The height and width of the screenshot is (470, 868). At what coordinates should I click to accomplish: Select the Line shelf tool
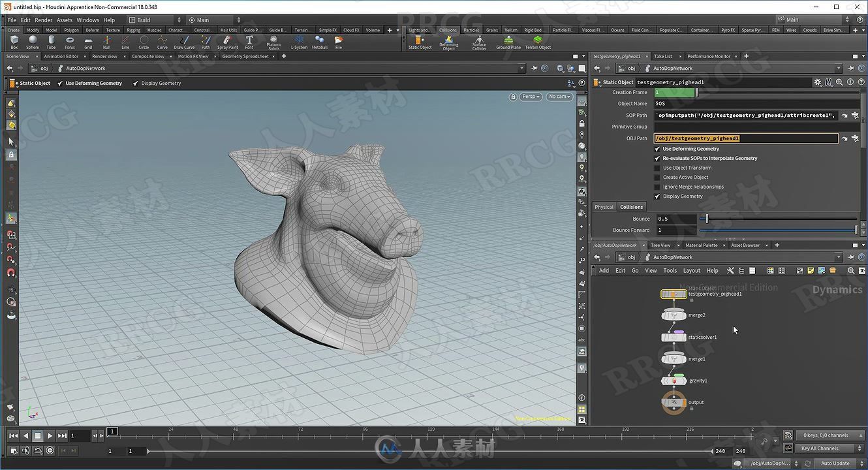click(125, 42)
